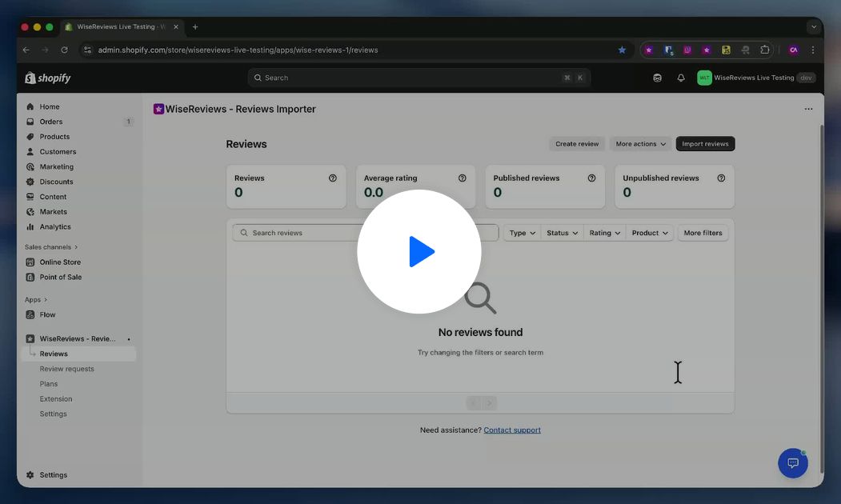Open the Status filter dropdown
This screenshot has height=504, width=841.
562,233
